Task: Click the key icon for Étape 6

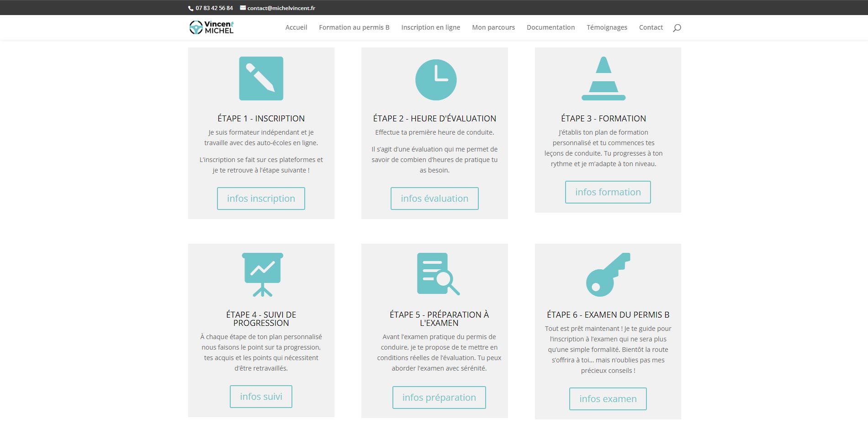Action: click(x=608, y=275)
